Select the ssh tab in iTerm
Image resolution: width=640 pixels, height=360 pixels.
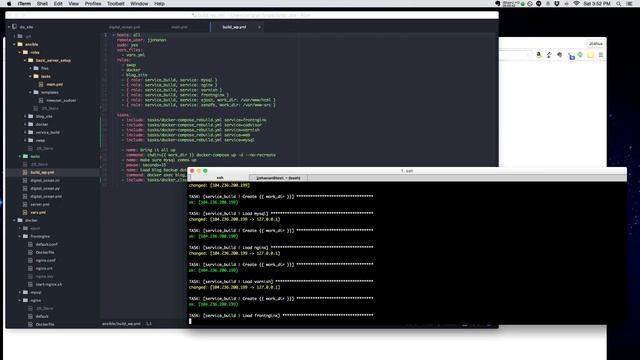(220, 178)
